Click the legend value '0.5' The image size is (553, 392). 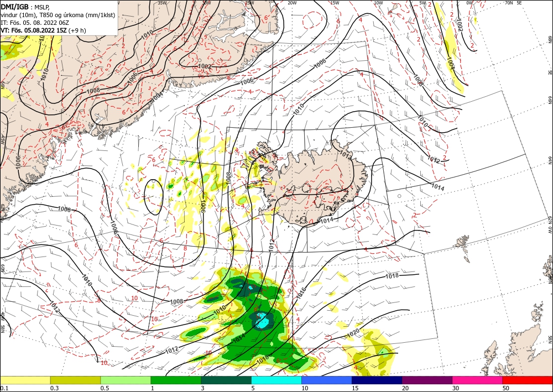[x=105, y=388]
